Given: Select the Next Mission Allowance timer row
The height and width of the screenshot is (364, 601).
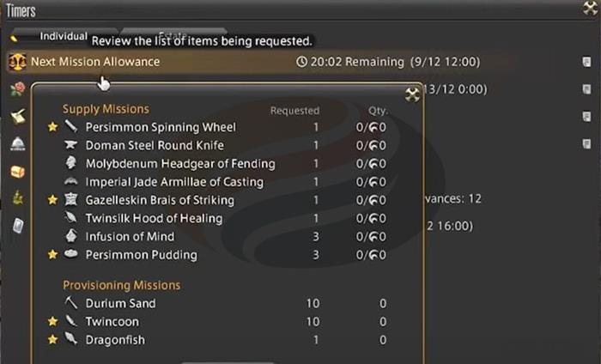Looking at the screenshot, I should click(258, 62).
